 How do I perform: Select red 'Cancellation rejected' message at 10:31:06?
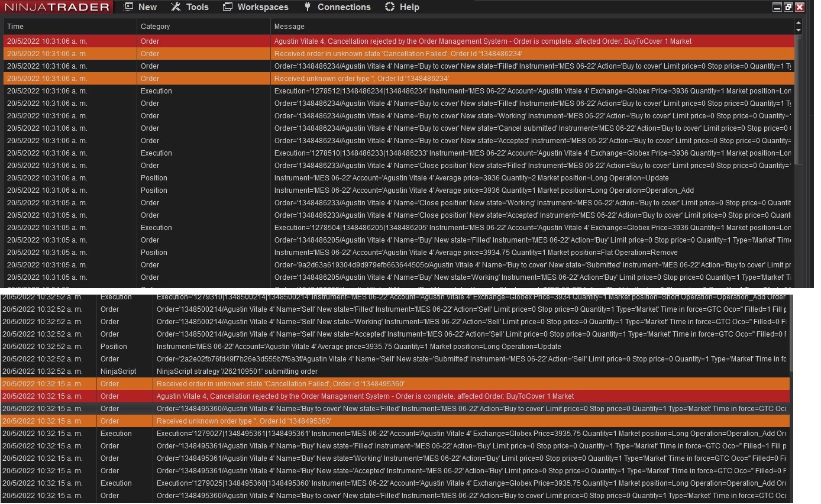[399, 41]
